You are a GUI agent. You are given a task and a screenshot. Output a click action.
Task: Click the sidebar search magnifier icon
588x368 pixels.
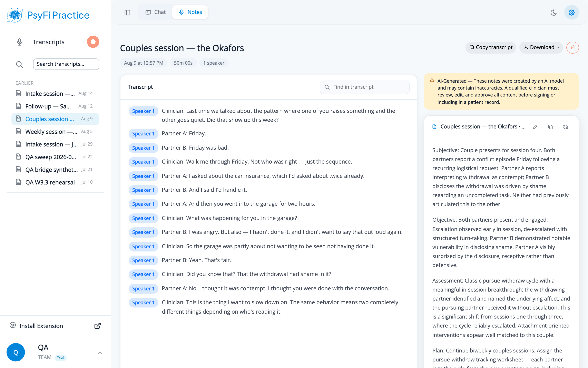19,64
